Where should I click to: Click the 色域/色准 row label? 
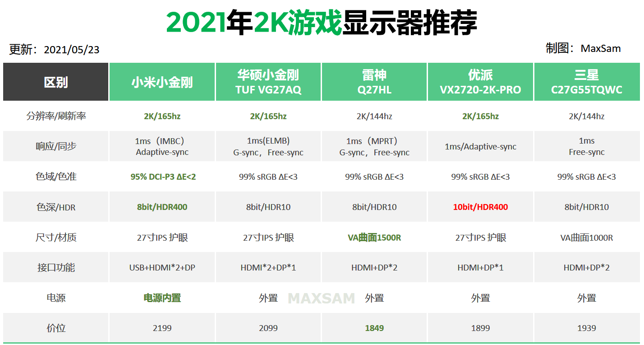coord(56,177)
